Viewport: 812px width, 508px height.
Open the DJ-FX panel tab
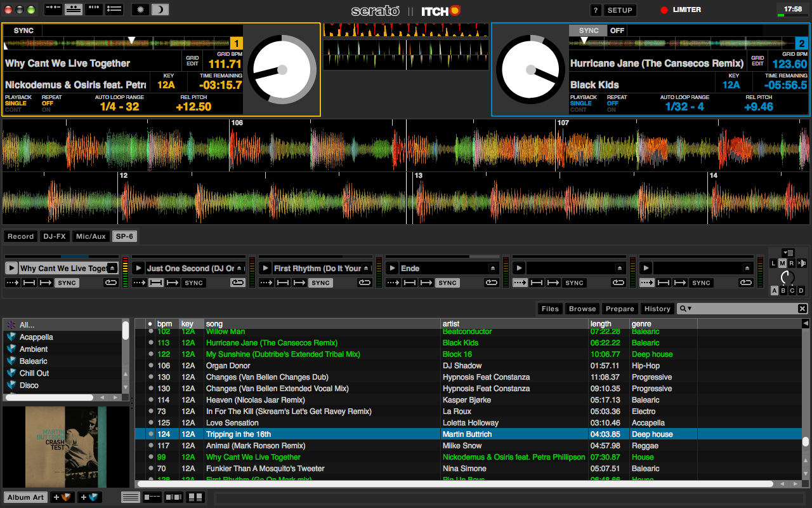[x=55, y=236]
